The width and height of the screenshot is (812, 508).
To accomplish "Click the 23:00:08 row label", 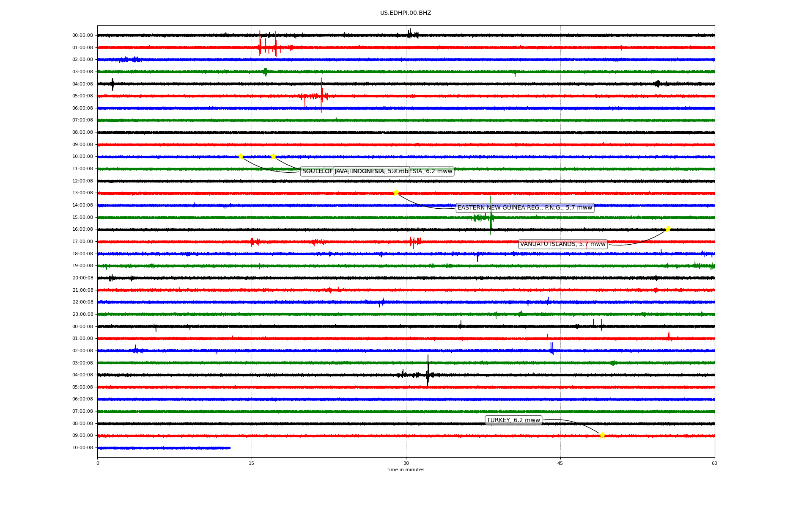I will click(x=82, y=315).
